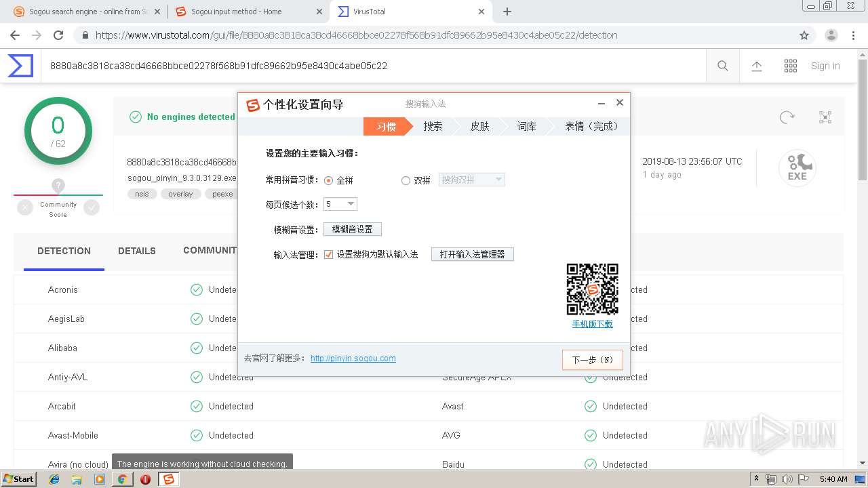This screenshot has width=868, height=488.
Task: Open a new browser tab with plus icon
Action: [507, 12]
